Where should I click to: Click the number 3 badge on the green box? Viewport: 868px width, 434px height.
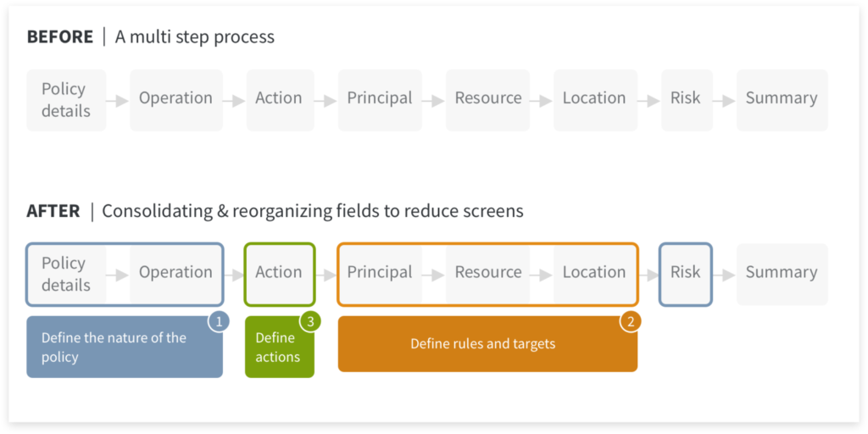pos(309,321)
